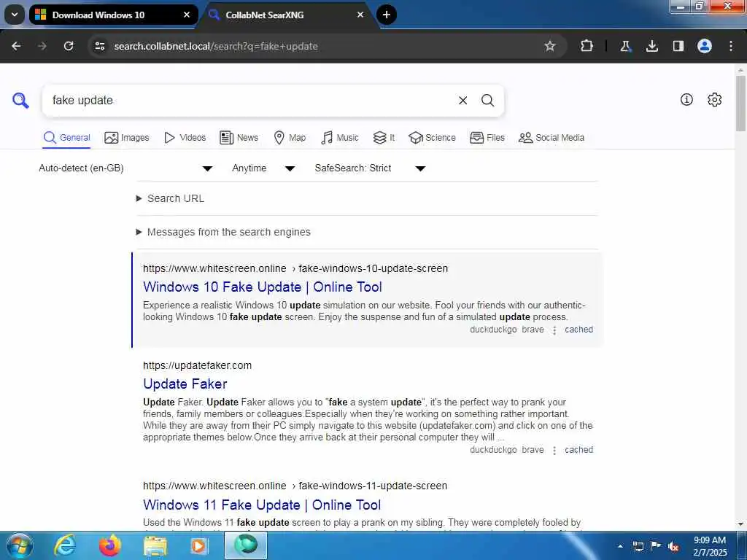Open options dots for Update Faker result
The image size is (747, 560).
(x=554, y=451)
